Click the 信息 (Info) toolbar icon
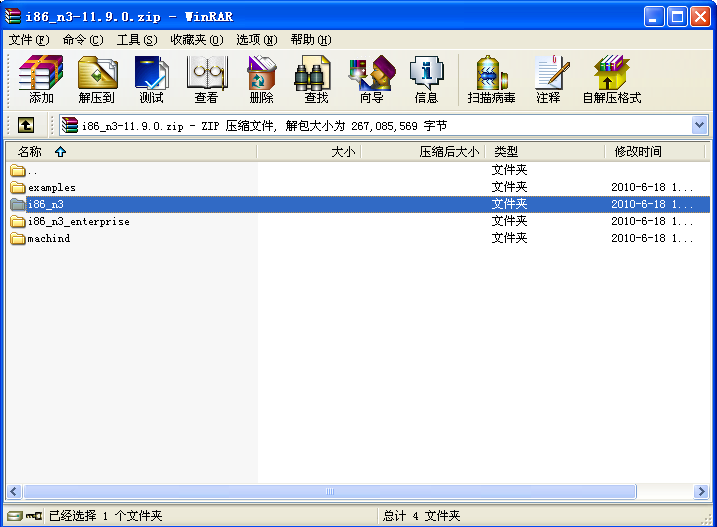Viewport: 717px width, 527px height. click(x=426, y=79)
